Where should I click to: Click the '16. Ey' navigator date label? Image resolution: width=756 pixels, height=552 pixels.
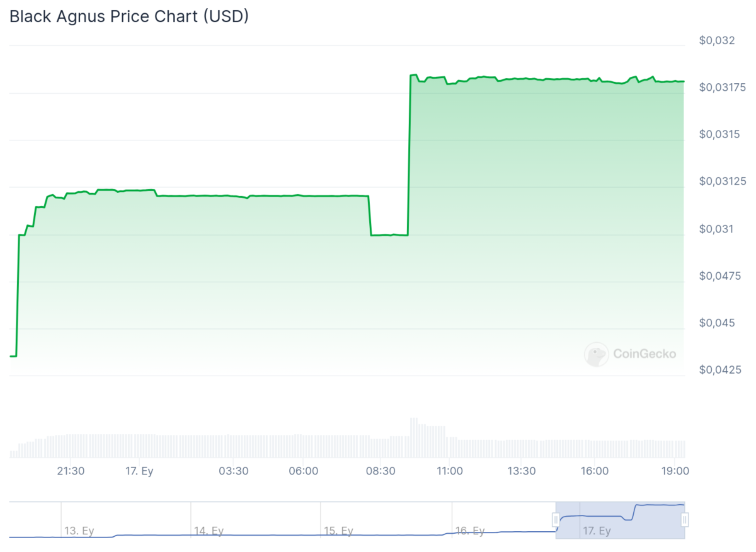pos(469,531)
